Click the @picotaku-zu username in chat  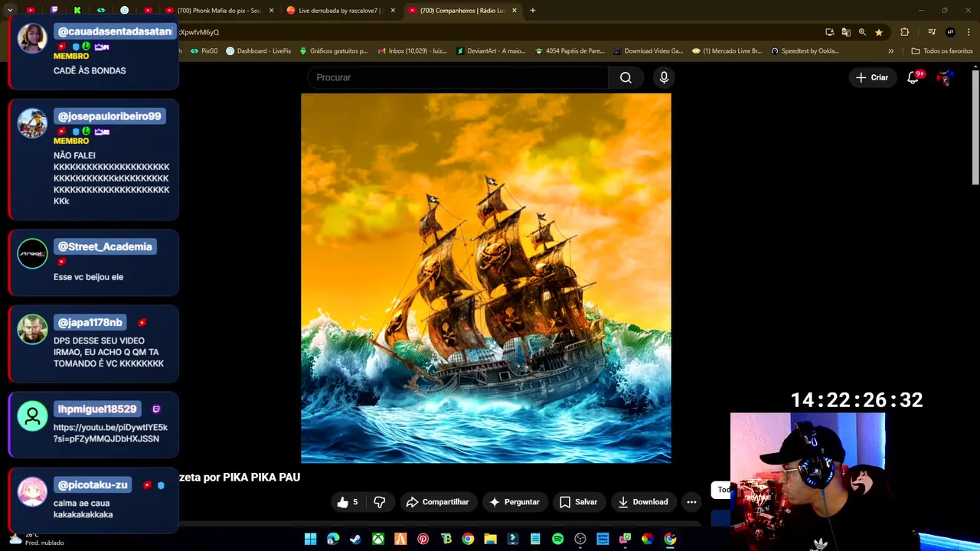[x=93, y=485]
